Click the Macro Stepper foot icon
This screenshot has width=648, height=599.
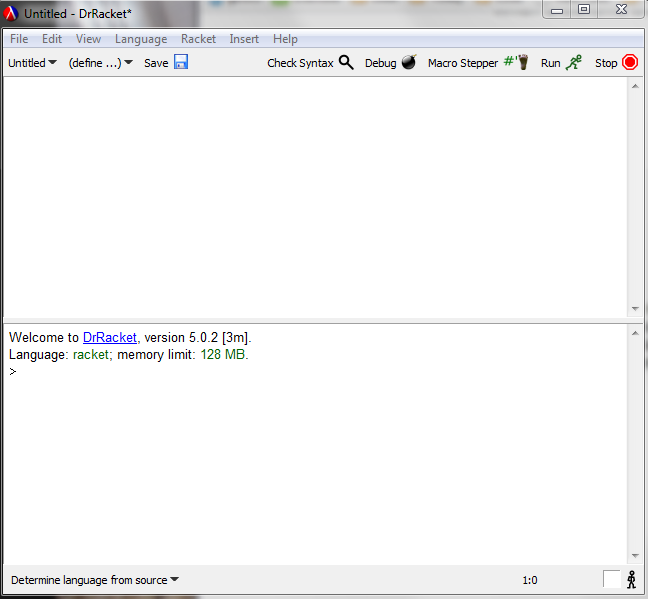click(516, 62)
